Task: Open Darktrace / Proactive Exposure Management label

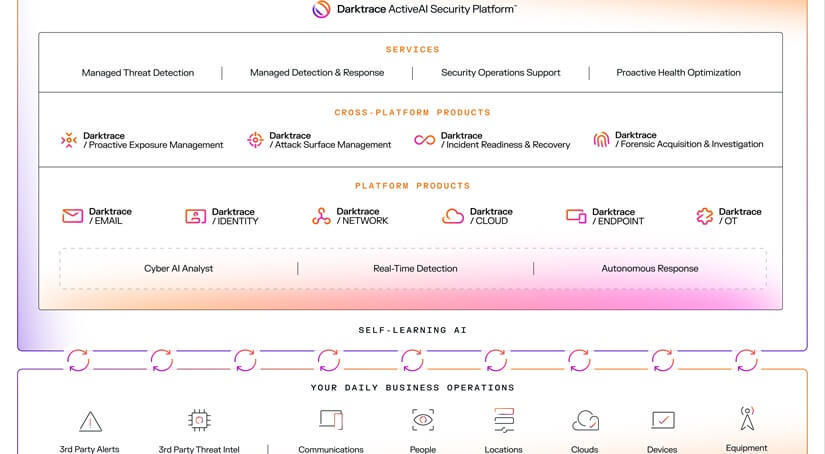Action: pos(153,140)
